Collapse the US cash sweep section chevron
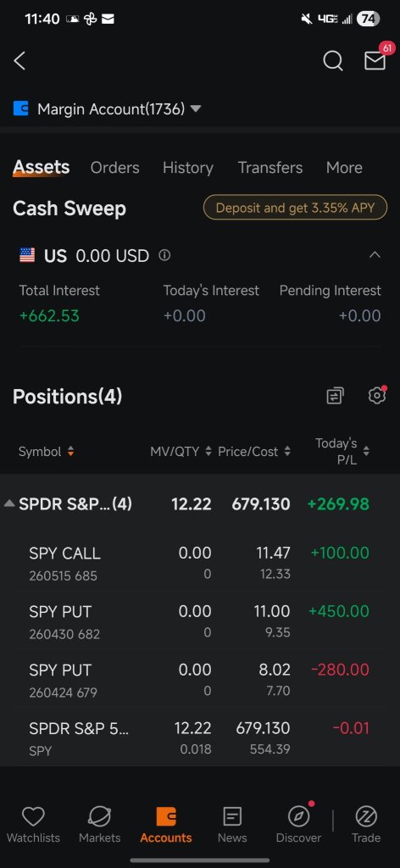 [x=375, y=255]
